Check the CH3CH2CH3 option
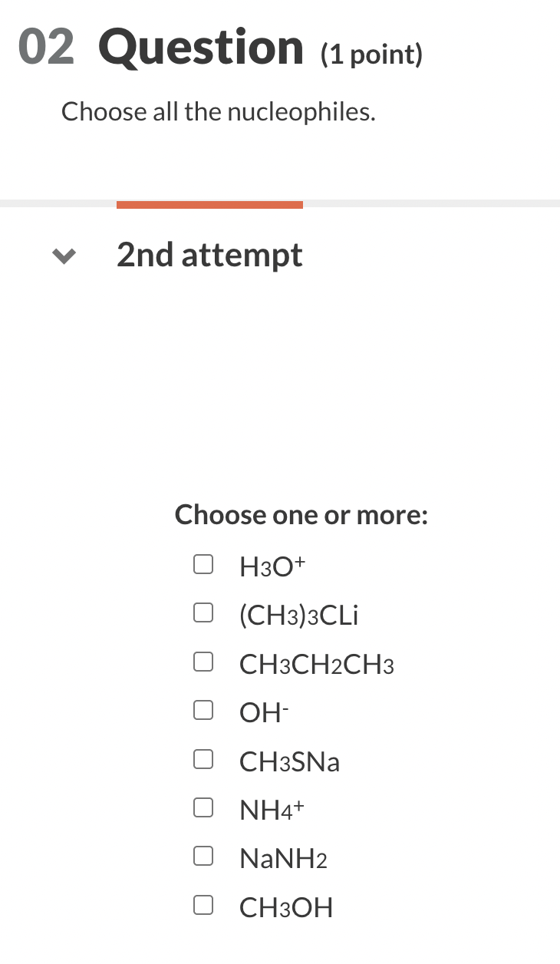 click(203, 662)
